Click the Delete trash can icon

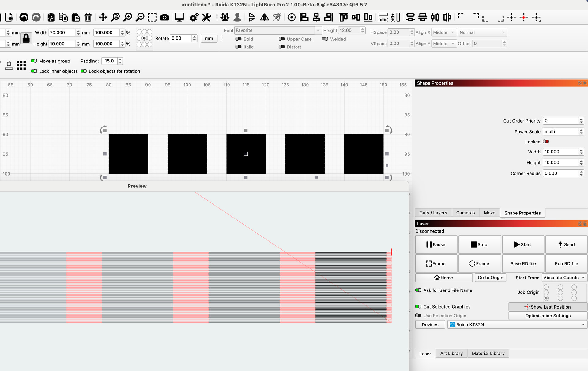pos(88,17)
